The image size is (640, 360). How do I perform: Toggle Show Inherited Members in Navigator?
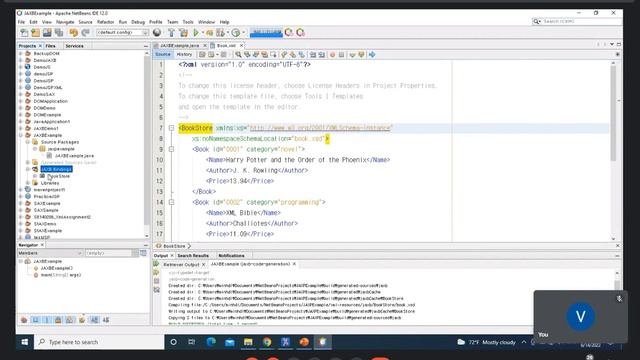coord(24,320)
